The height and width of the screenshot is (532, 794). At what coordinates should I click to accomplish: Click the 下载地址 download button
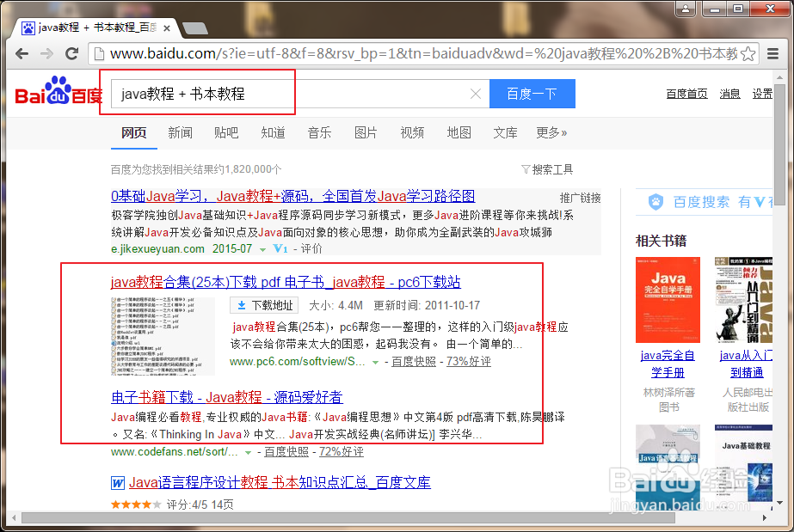(x=264, y=305)
